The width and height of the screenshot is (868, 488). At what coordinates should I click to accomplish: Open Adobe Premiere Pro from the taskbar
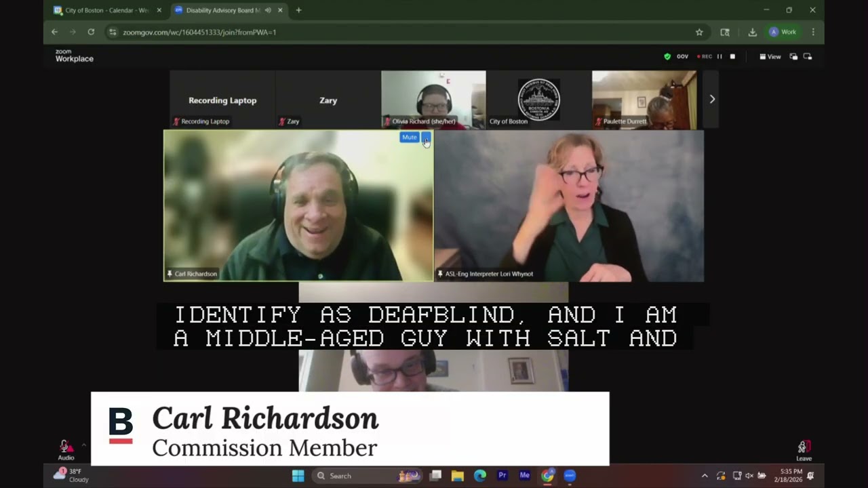[x=502, y=476]
